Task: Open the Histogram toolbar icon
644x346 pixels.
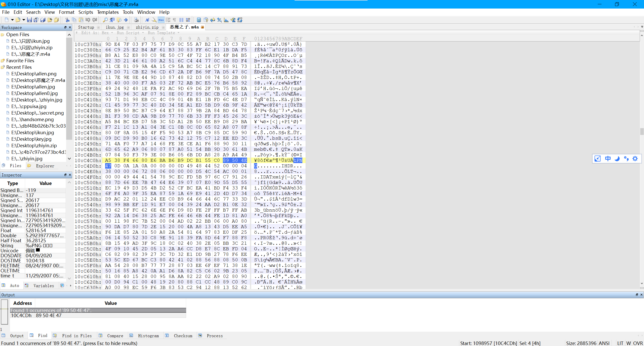Action: pyautogui.click(x=226, y=20)
